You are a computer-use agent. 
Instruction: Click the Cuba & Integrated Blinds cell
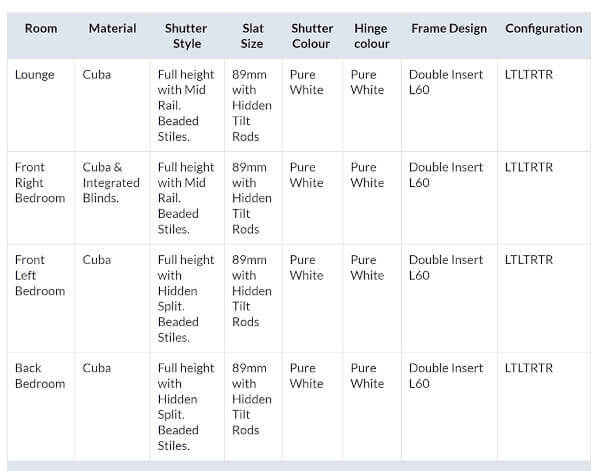111,182
